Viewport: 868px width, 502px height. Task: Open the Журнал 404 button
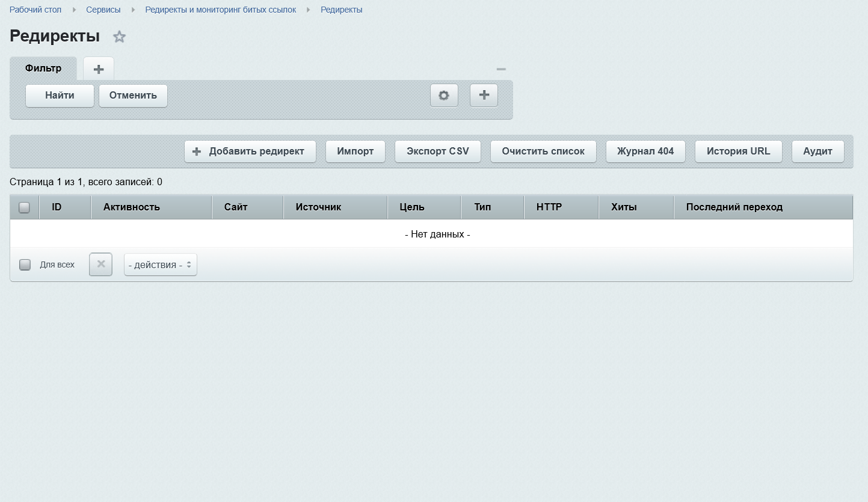click(x=645, y=152)
